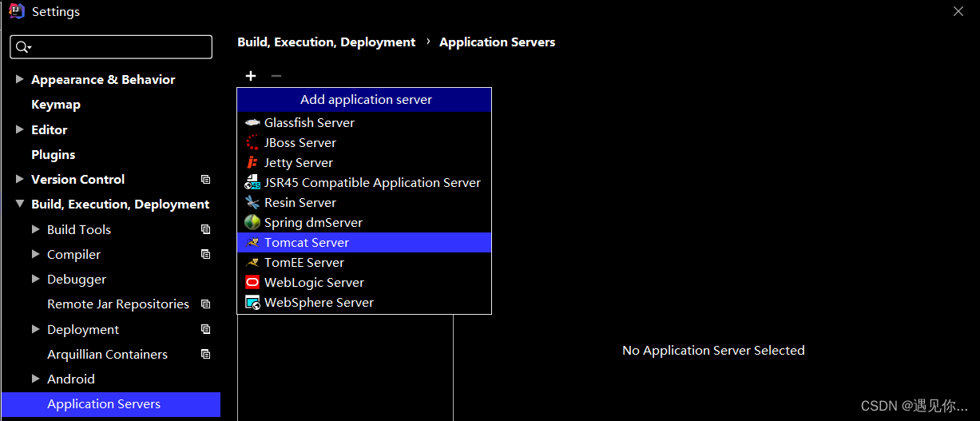980x421 pixels.
Task: Open the Keymap settings page
Action: coord(56,105)
